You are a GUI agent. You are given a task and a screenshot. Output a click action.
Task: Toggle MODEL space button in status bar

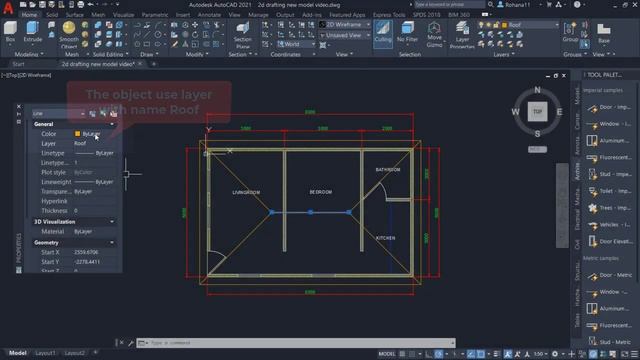387,354
